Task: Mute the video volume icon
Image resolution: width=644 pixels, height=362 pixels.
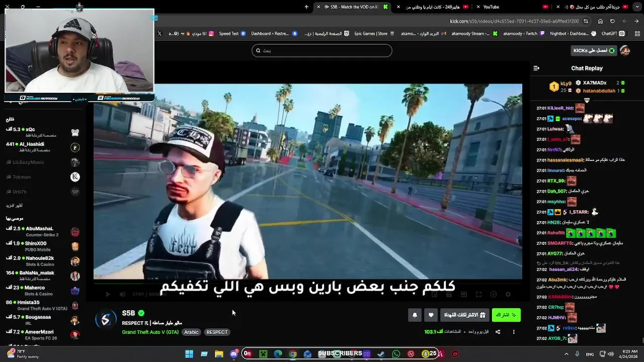Action: 122,294
